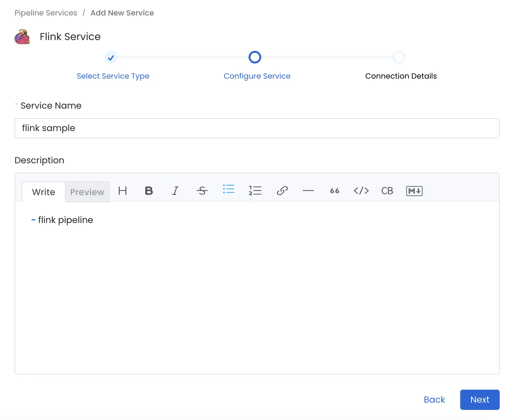
Task: Insert a hyperlink using the link icon
Action: click(282, 191)
